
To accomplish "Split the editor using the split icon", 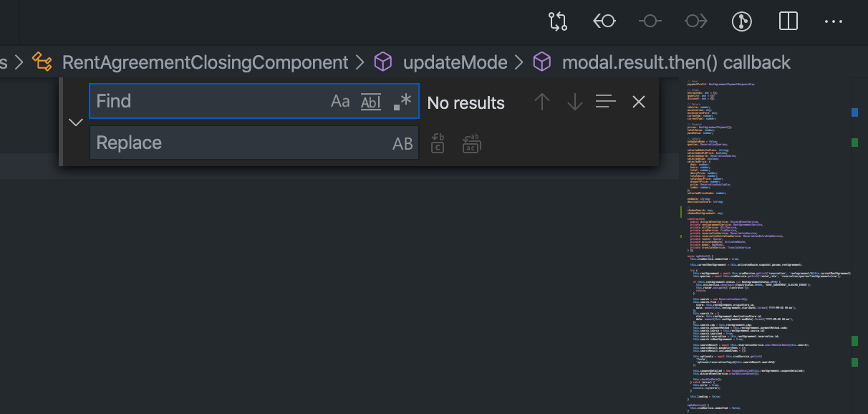I will pos(788,21).
